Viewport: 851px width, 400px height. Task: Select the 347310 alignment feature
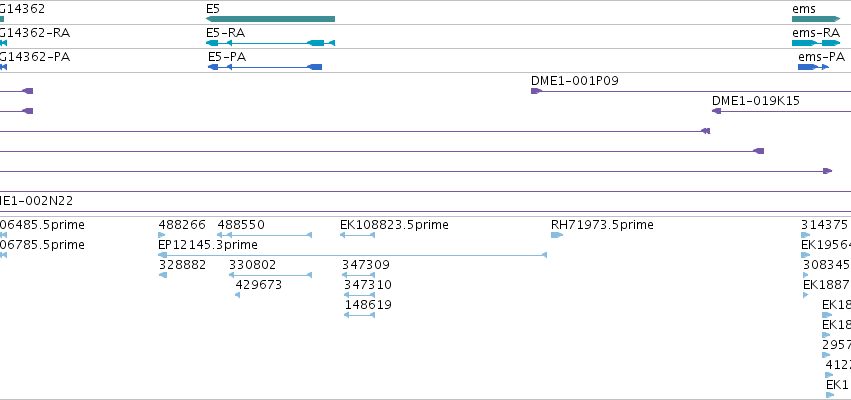point(359,295)
